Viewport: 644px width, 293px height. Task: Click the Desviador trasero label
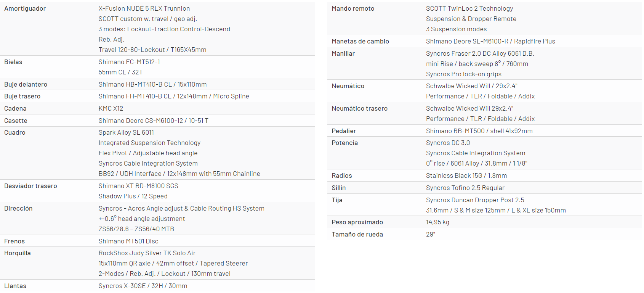tap(30, 186)
